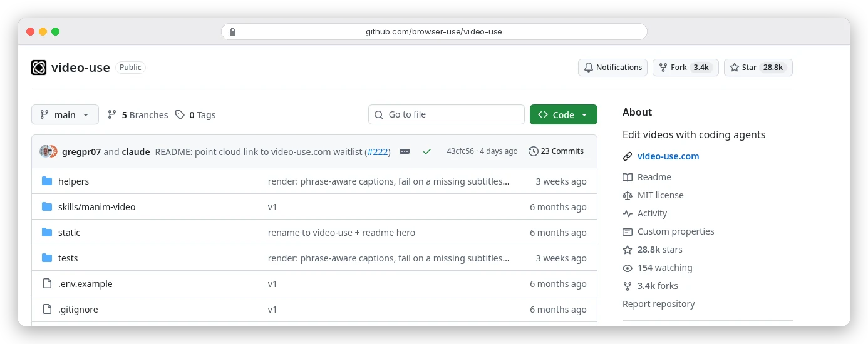Open the .gitignore file
868x344 pixels.
pyautogui.click(x=78, y=310)
